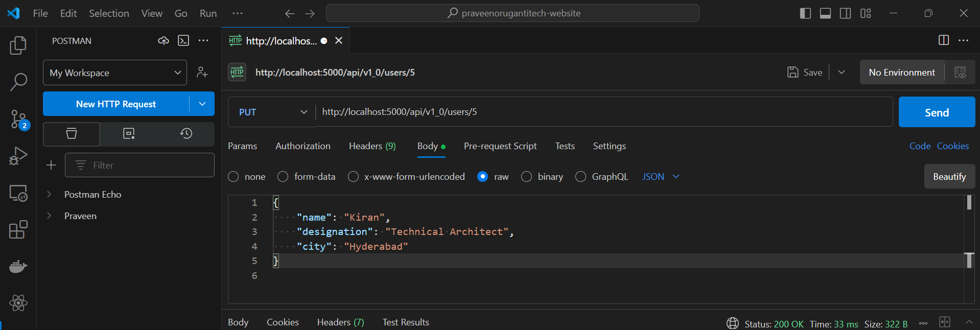Screen dimensions: 980x330
Task: Open the My Workspace dropdown
Action: [115, 73]
